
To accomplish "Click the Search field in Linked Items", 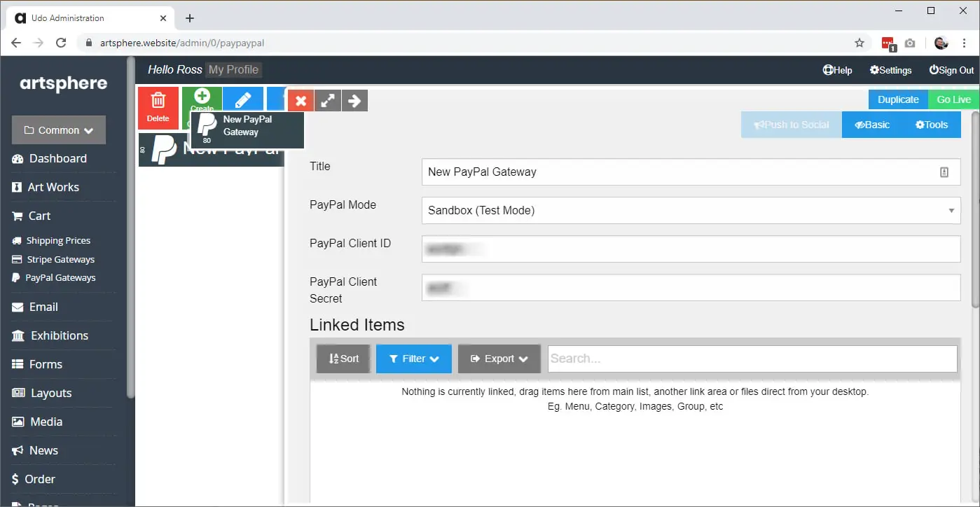I will coord(752,358).
